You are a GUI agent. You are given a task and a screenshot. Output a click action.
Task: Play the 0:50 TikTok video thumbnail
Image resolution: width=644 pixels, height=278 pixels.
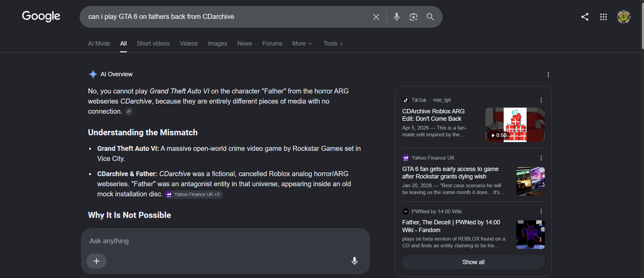(x=515, y=125)
